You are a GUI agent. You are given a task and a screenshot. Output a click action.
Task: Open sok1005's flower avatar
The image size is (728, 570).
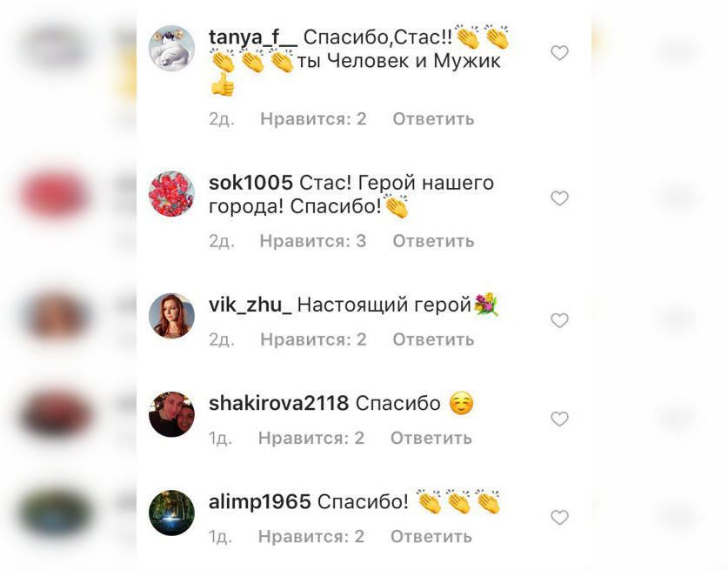[172, 194]
